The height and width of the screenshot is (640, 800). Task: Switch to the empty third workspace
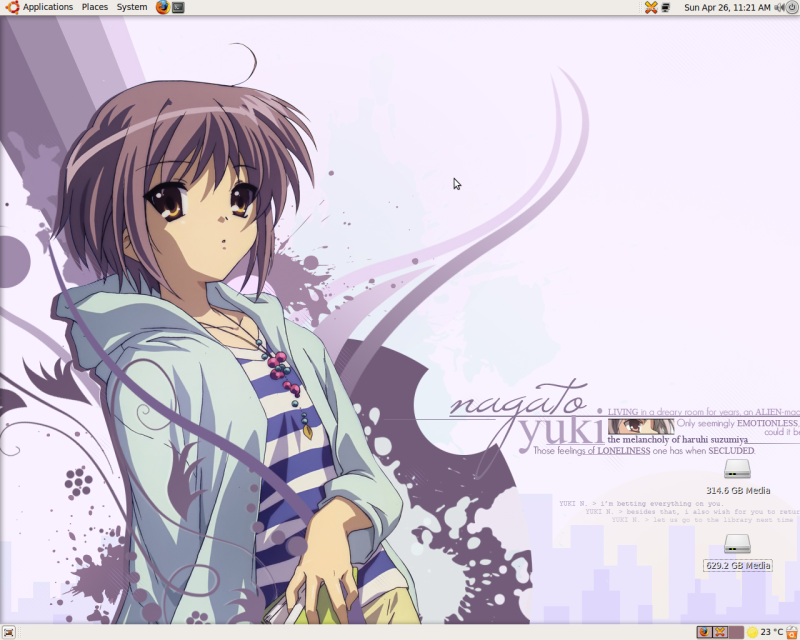pyautogui.click(x=736, y=632)
